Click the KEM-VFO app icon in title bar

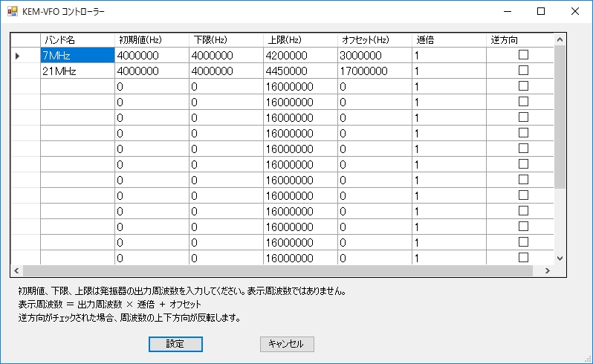pos(12,12)
